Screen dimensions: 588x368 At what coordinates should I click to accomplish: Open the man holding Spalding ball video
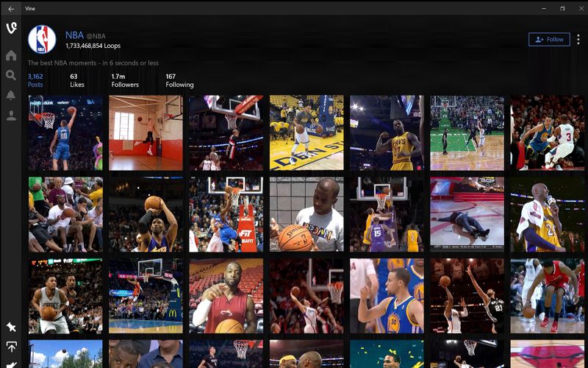click(x=306, y=214)
